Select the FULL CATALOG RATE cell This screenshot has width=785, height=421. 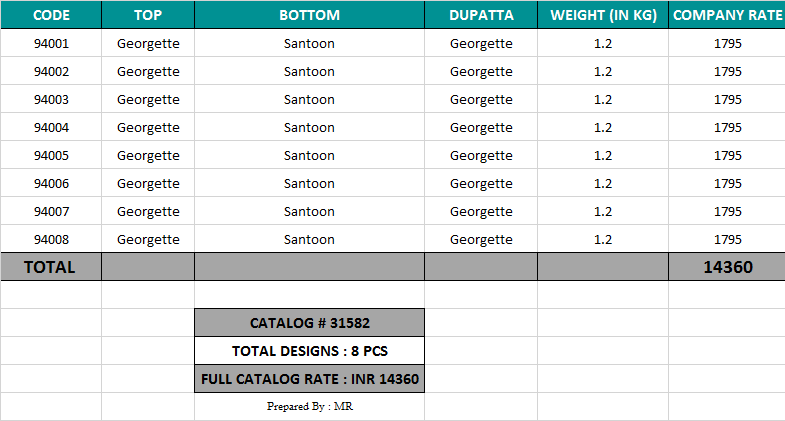[309, 379]
